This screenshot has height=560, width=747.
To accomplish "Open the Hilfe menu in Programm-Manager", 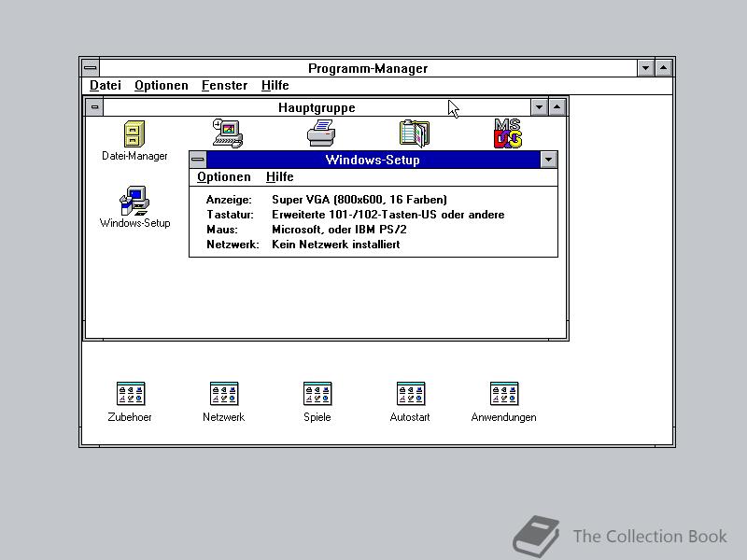I will (275, 85).
